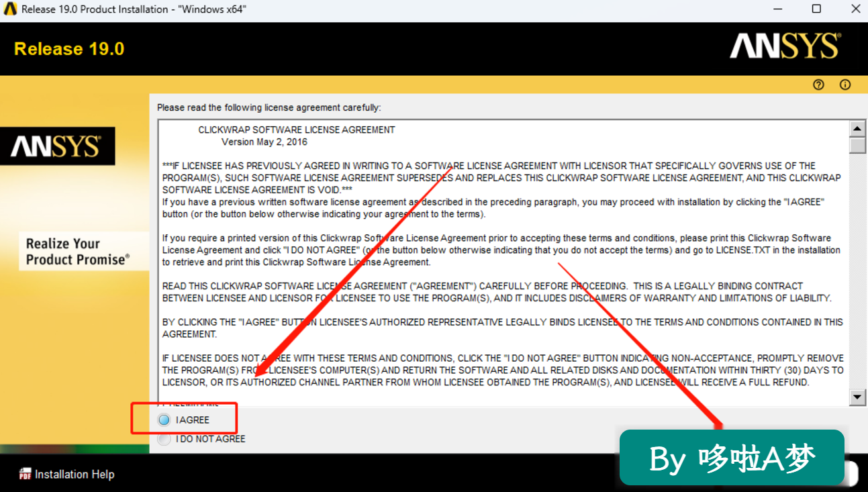Click the "Please read the following license agreement carefully:" label
This screenshot has height=492, width=868.
pos(269,107)
